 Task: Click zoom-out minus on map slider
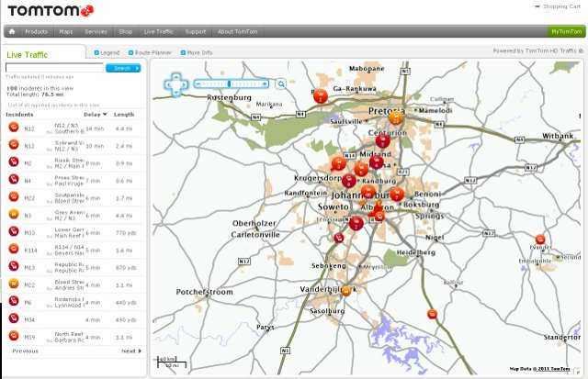coord(198,84)
